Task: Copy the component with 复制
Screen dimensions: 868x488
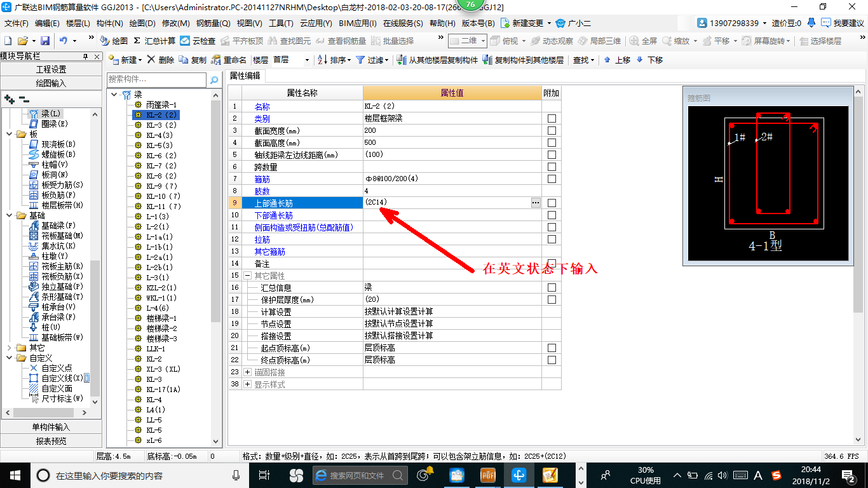Action: [x=193, y=60]
